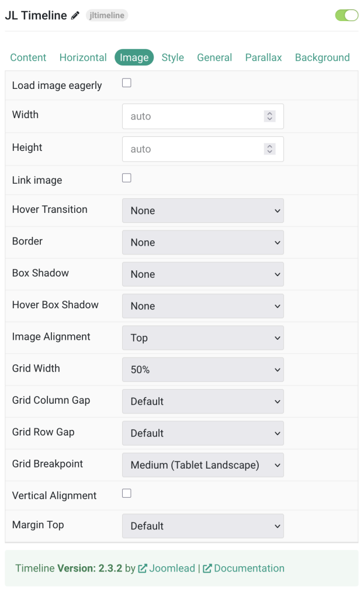Open the Image Alignment dropdown

(x=203, y=338)
